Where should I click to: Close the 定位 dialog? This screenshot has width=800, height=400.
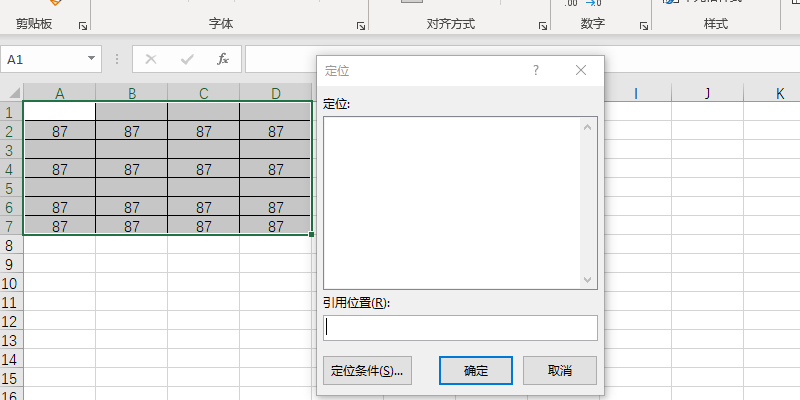(x=581, y=70)
